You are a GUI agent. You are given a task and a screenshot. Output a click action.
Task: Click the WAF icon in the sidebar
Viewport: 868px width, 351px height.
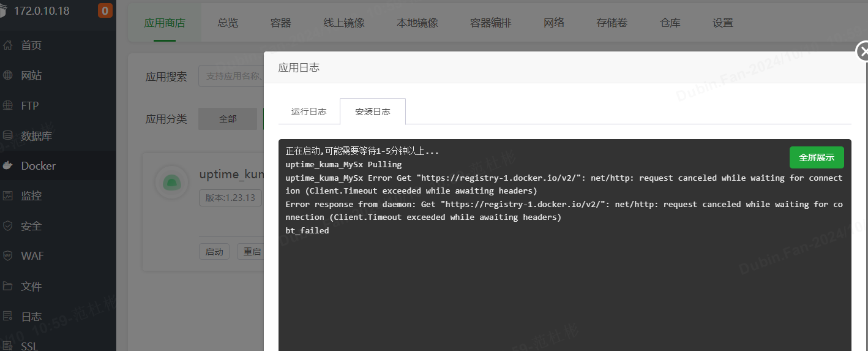(x=8, y=255)
